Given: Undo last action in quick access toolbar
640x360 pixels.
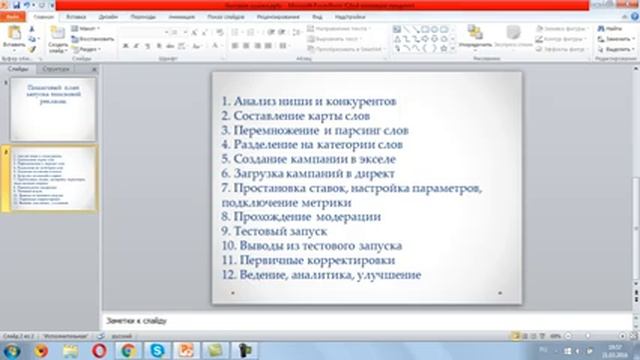Looking at the screenshot, I should [27, 5].
